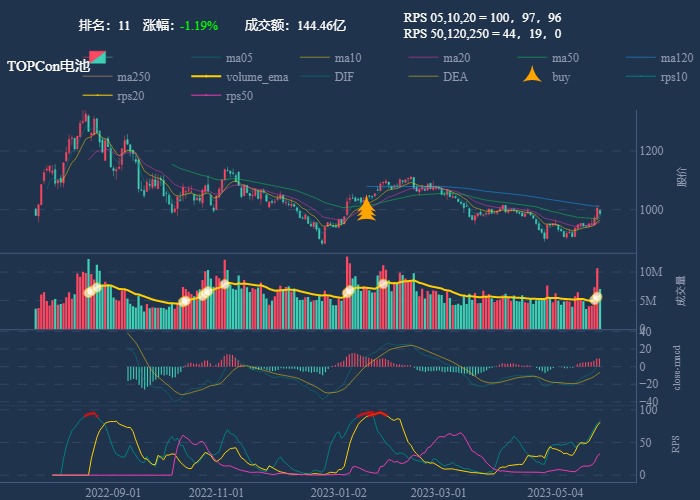
Task: Click the candlestick legend icon for TOPCon电池
Action: pyautogui.click(x=97, y=58)
